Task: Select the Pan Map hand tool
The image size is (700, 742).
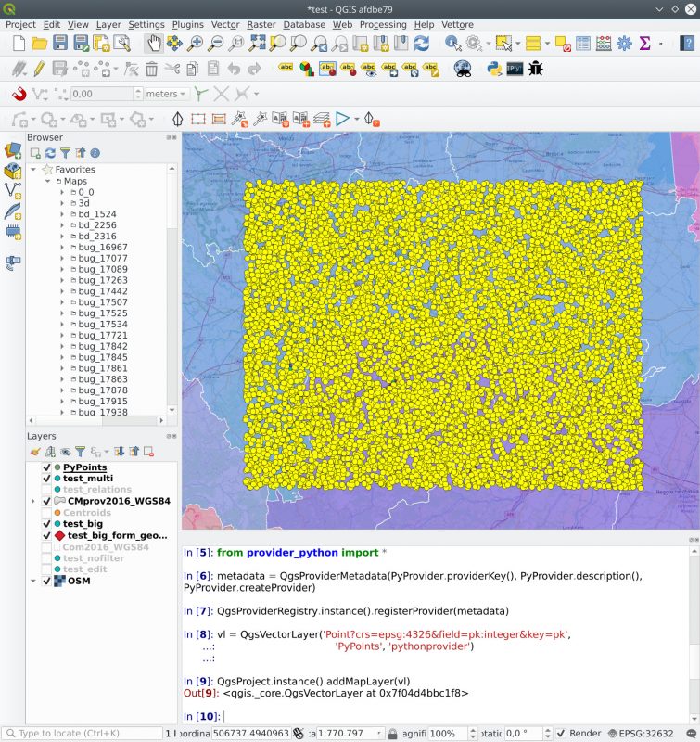Action: pos(153,44)
